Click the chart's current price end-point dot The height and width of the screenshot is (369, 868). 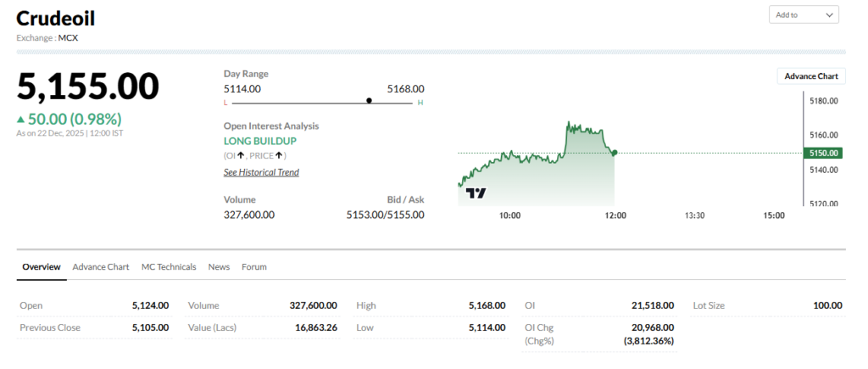[614, 153]
